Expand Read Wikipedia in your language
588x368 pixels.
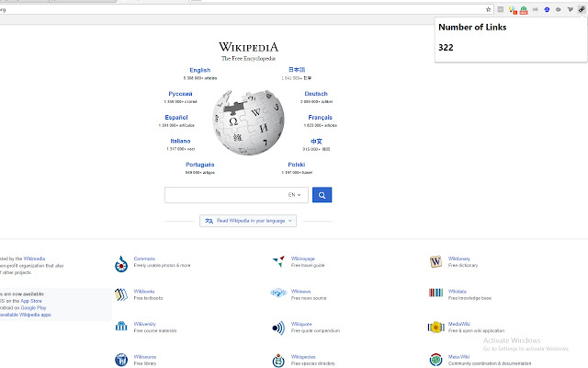(x=248, y=221)
